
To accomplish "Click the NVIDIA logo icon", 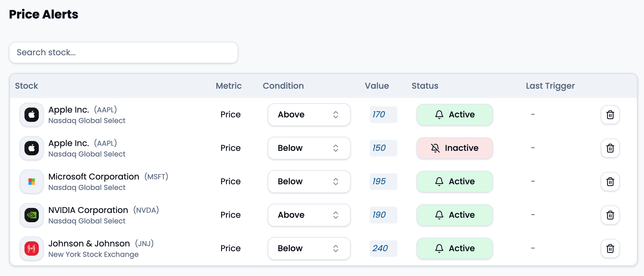I will pyautogui.click(x=32, y=215).
